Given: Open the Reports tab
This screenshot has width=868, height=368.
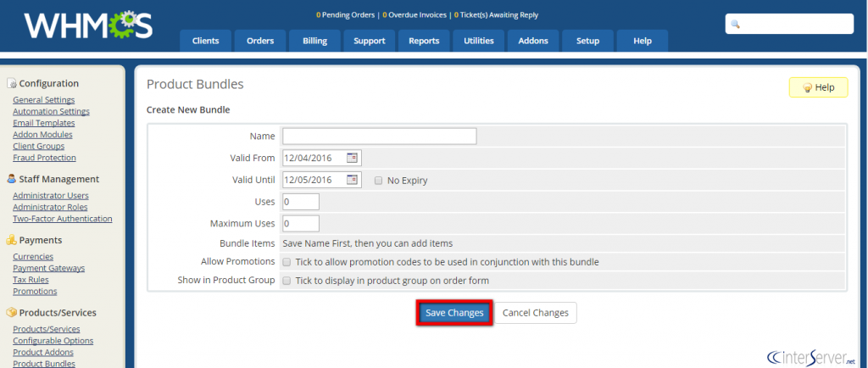Looking at the screenshot, I should 424,41.
